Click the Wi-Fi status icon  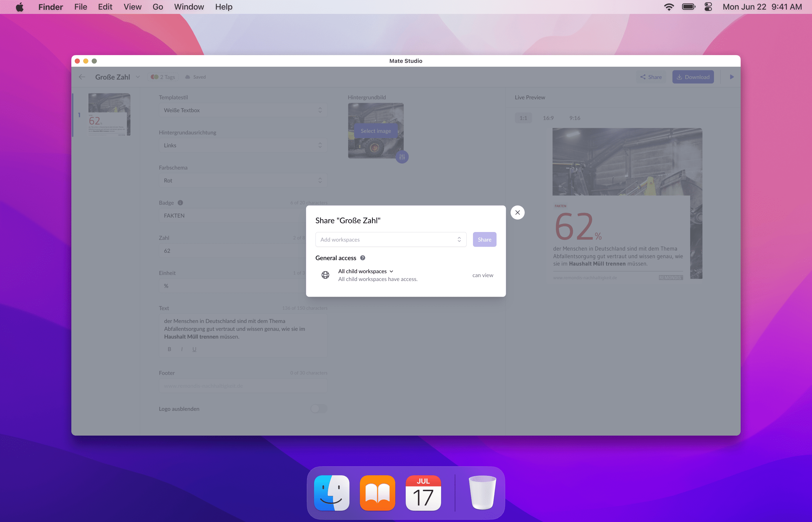(x=669, y=7)
